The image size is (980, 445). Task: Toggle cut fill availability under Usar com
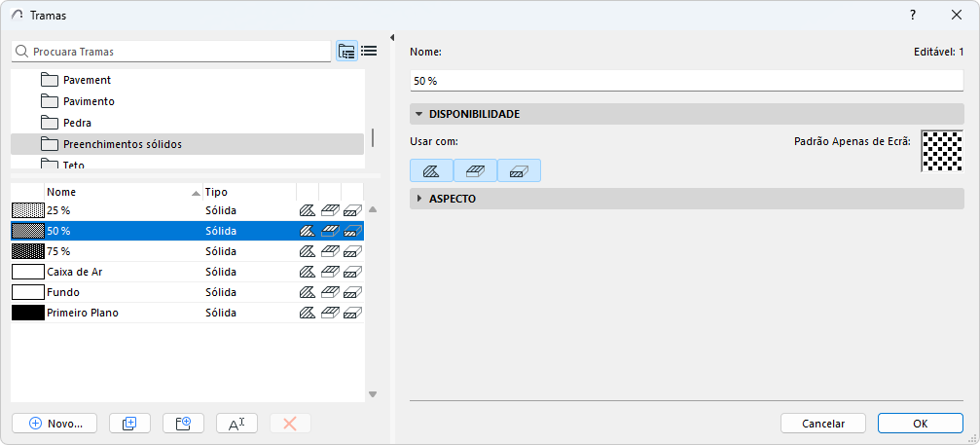pos(520,170)
